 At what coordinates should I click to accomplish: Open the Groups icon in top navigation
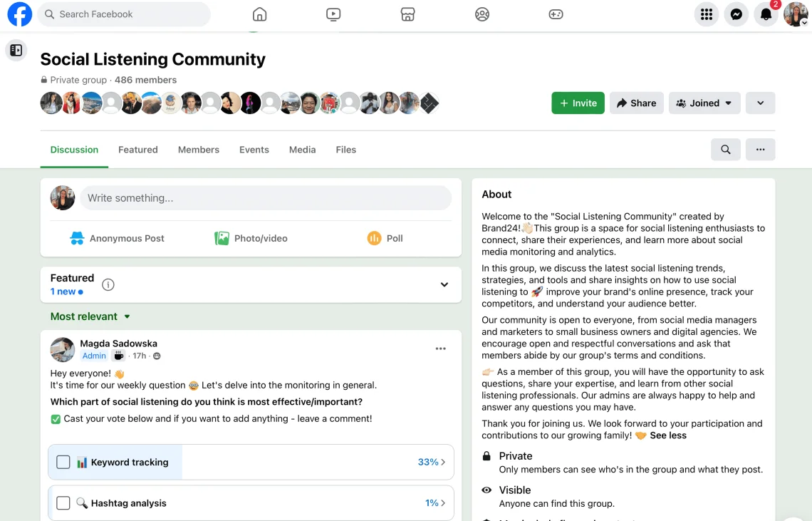[482, 14]
